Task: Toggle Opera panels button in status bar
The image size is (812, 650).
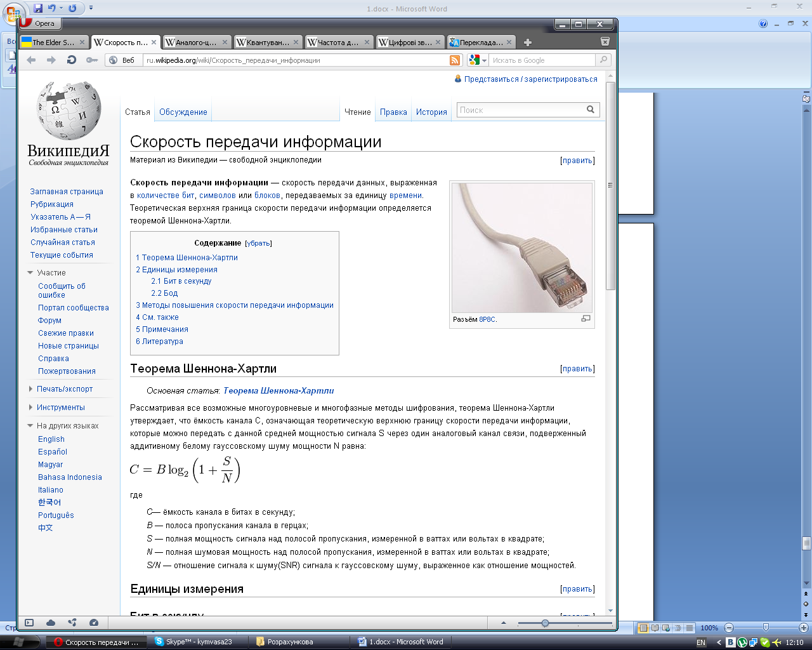Action: [29, 623]
